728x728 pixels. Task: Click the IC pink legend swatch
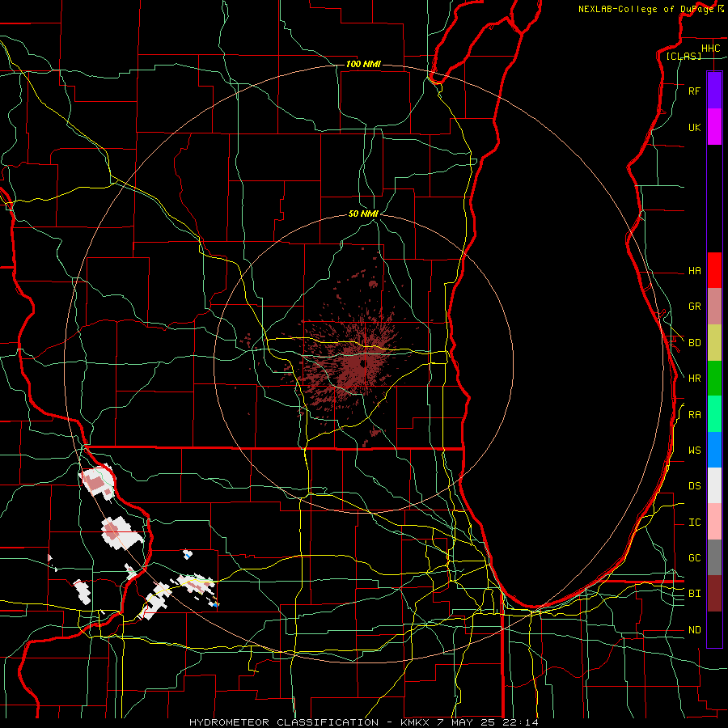pyautogui.click(x=714, y=522)
